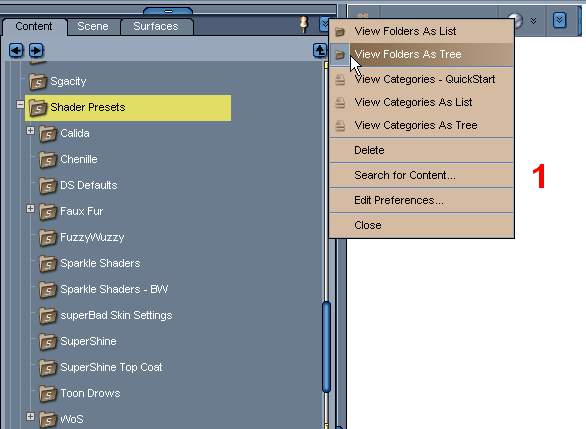Select the Sparkle Shaders folder
The width and height of the screenshot is (586, 429).
[x=100, y=263]
